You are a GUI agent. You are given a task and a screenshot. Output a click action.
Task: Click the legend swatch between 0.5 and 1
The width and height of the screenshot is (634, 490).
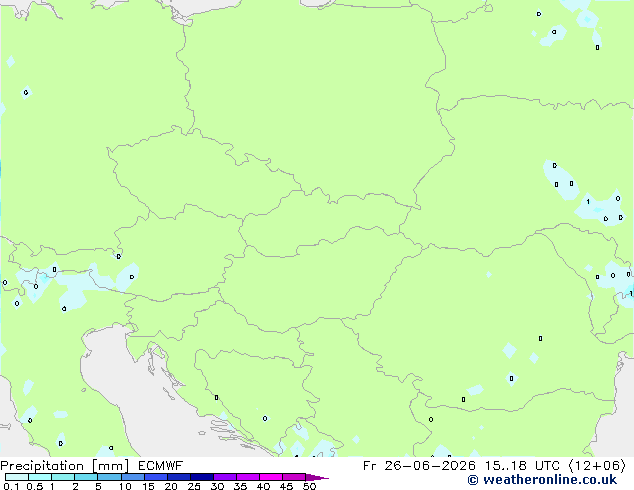click(x=40, y=477)
